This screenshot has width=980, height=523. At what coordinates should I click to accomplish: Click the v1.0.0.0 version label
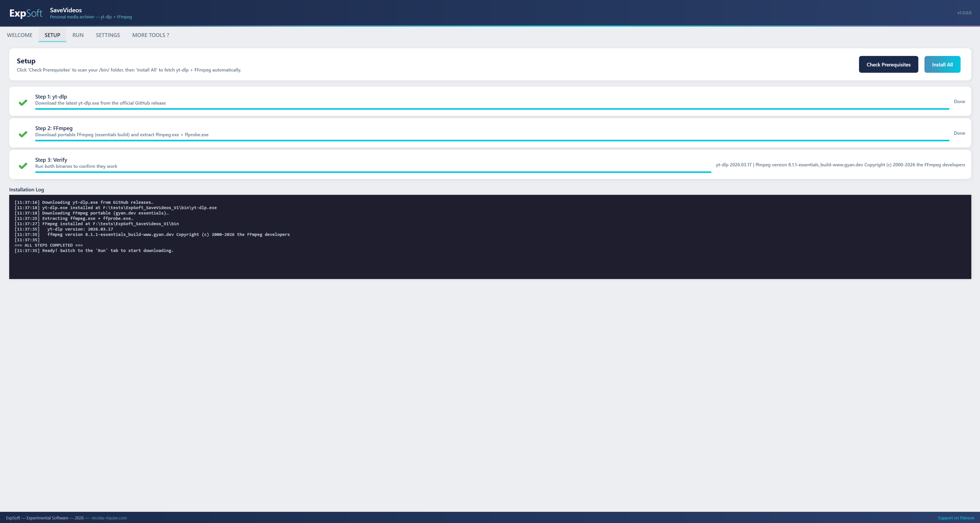click(964, 13)
